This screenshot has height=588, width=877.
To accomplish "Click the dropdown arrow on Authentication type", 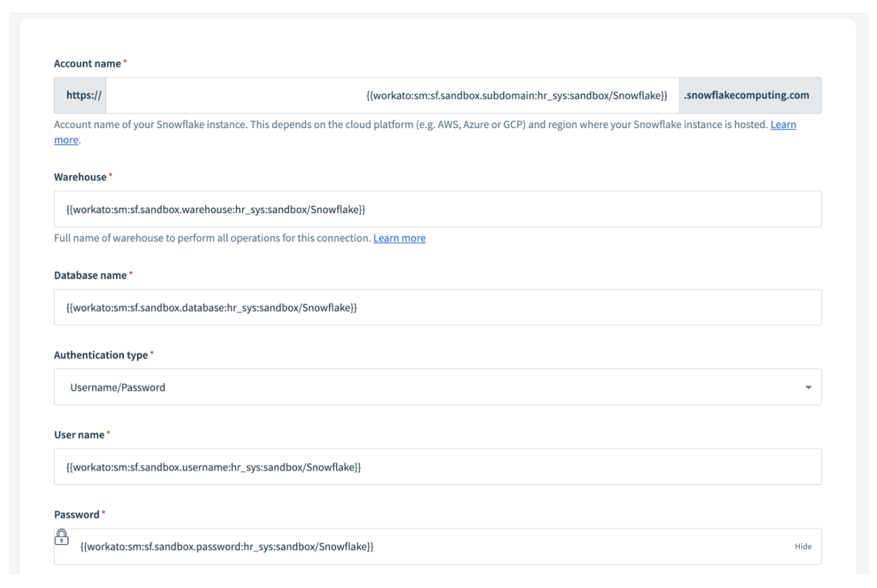I will point(809,388).
